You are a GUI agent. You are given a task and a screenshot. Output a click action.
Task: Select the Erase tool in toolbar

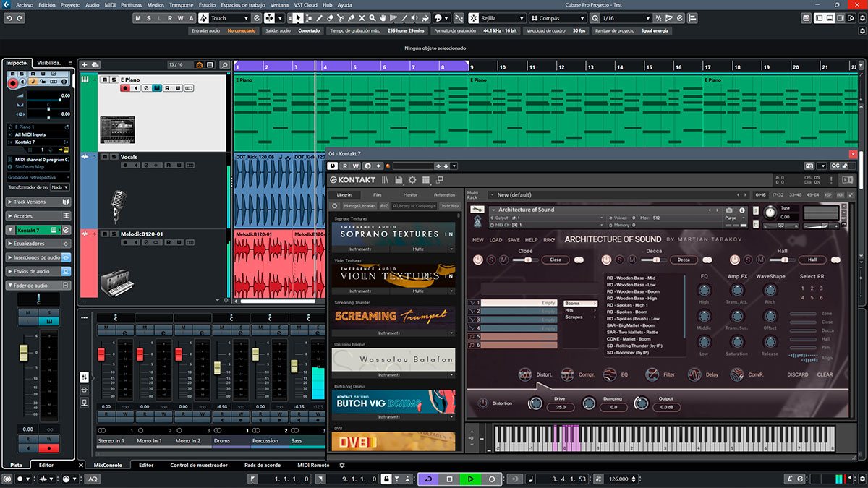pyautogui.click(x=330, y=18)
